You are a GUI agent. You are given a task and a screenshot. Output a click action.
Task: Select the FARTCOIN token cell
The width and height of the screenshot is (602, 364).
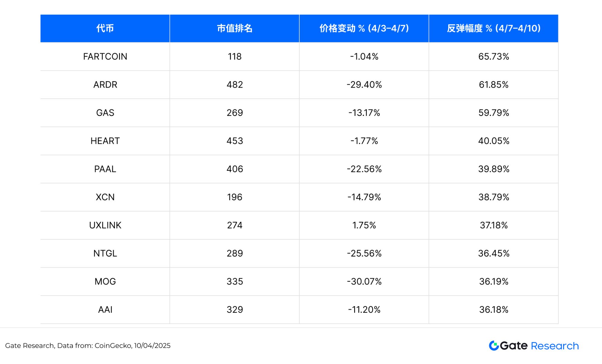click(105, 57)
